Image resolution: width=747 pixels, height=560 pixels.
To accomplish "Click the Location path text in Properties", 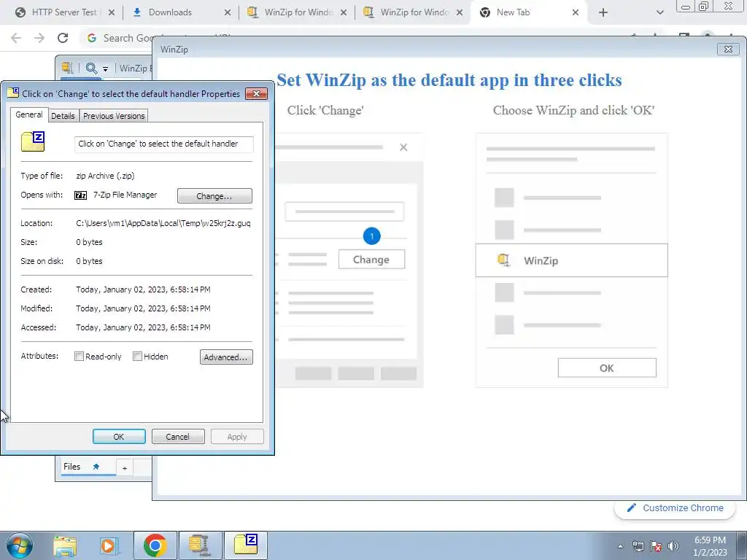I will (163, 223).
